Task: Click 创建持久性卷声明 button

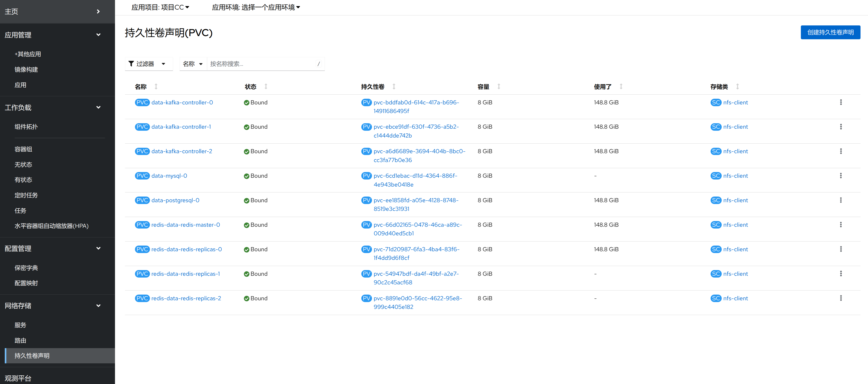Action: [x=830, y=32]
